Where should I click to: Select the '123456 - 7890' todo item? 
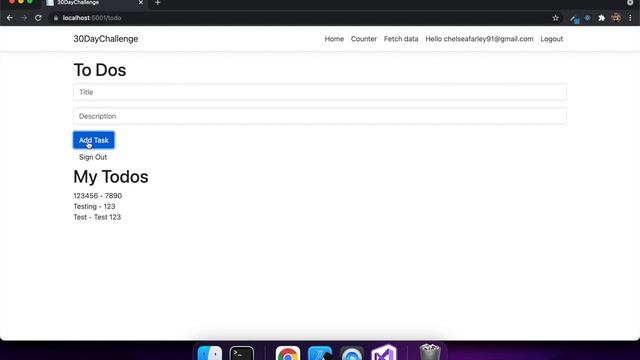coord(98,196)
